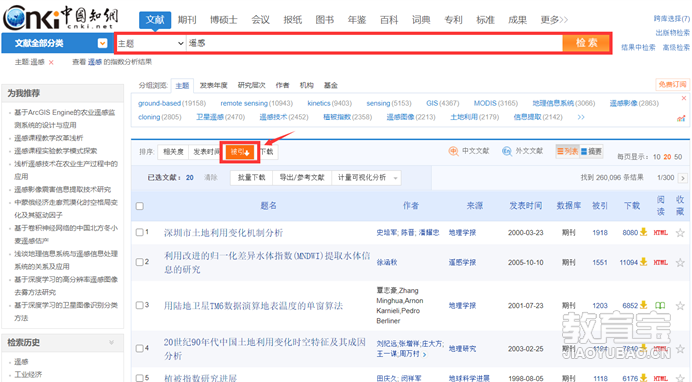Check the box for result 2
692x382 pixels.
tap(139, 262)
